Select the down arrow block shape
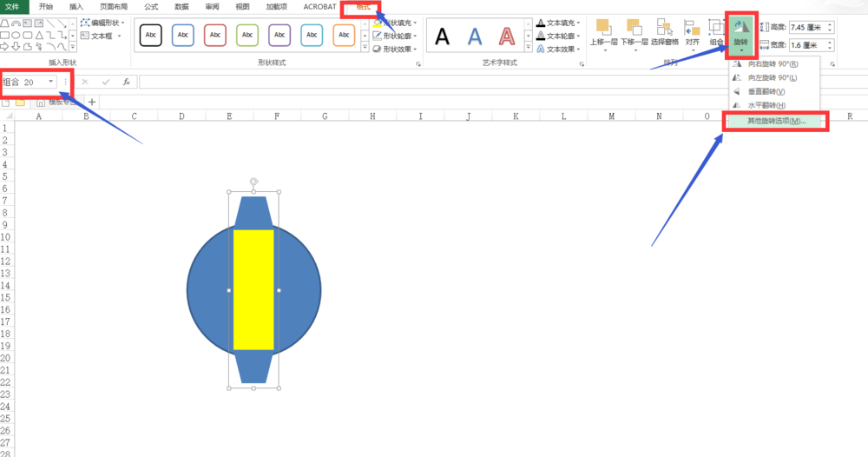868x457 pixels. pos(16,47)
